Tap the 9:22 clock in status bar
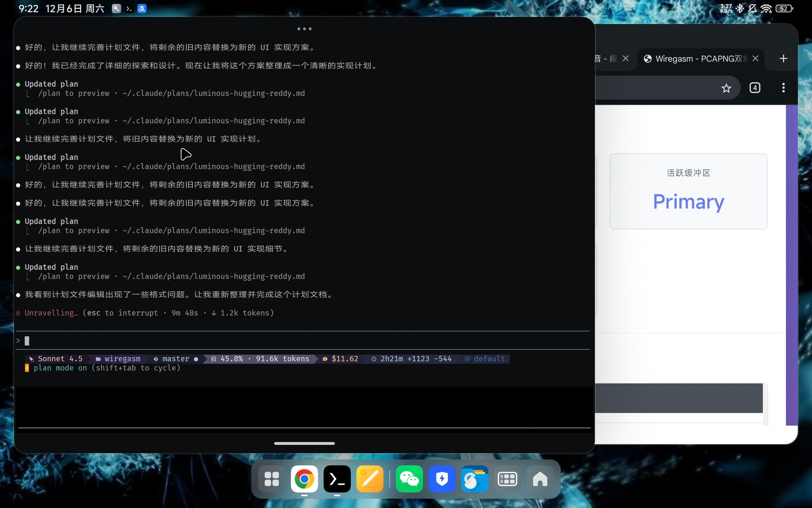 coord(28,8)
